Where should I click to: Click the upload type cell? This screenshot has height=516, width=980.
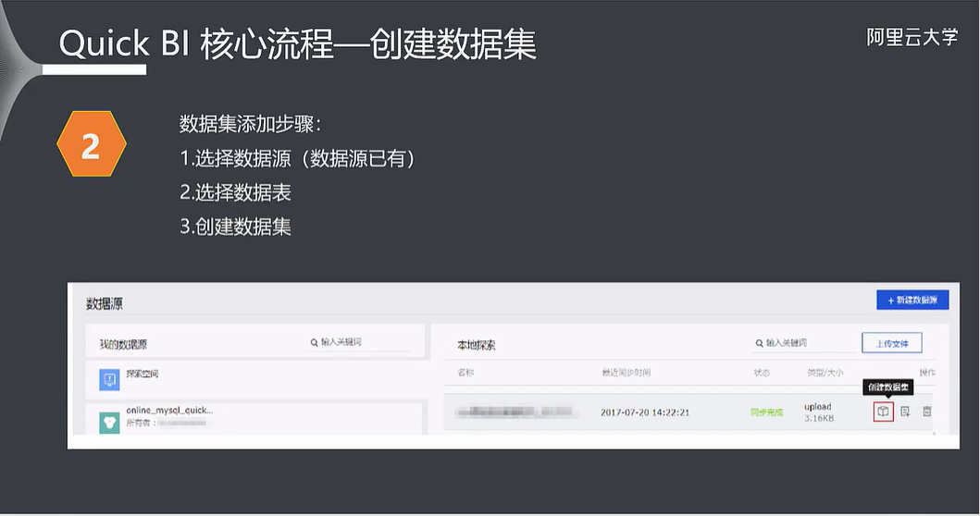click(817, 407)
